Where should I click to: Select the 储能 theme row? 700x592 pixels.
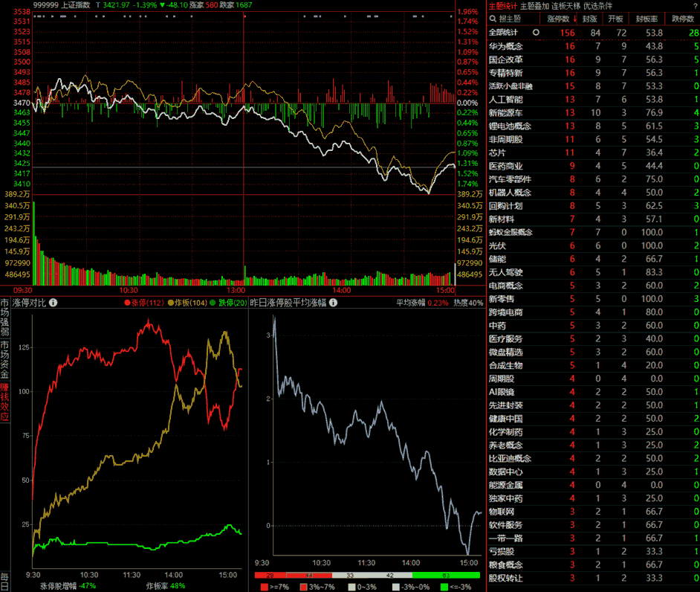594,259
